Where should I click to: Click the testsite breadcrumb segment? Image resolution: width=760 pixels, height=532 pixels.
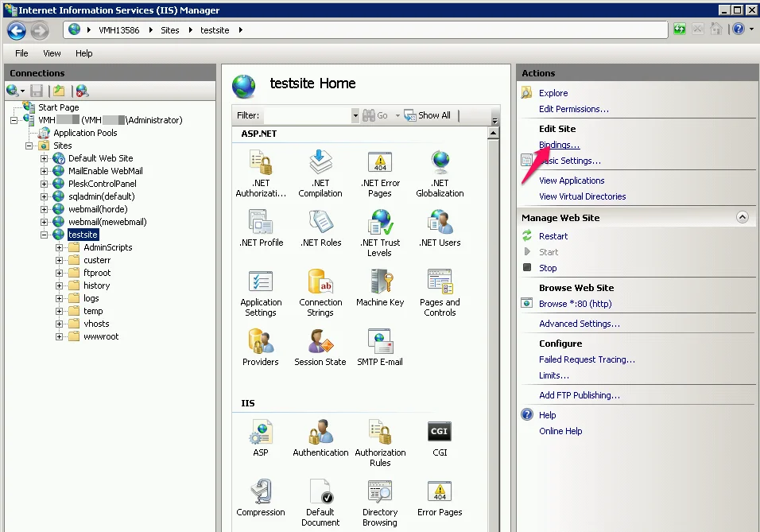point(215,30)
